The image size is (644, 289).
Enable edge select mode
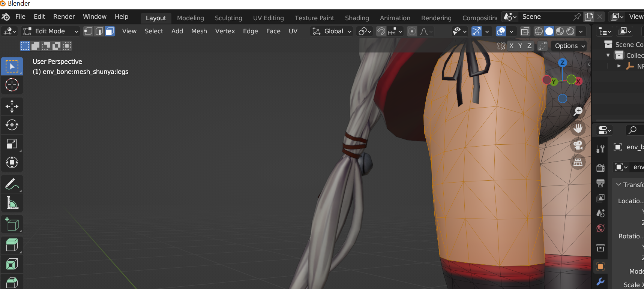pyautogui.click(x=99, y=31)
